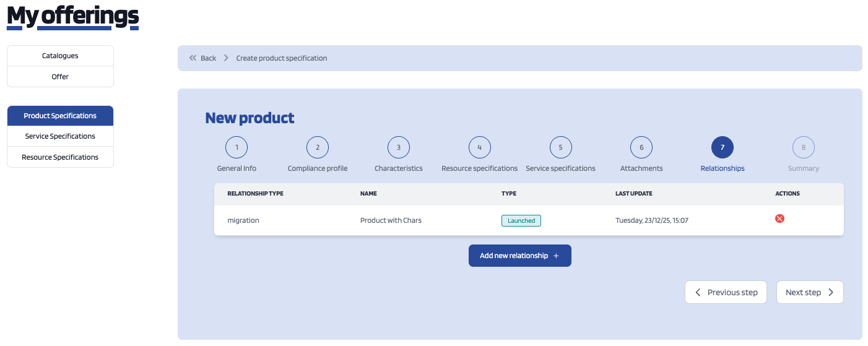Click the active step 7 Relationships circle
The height and width of the screenshot is (346, 868).
click(x=723, y=147)
